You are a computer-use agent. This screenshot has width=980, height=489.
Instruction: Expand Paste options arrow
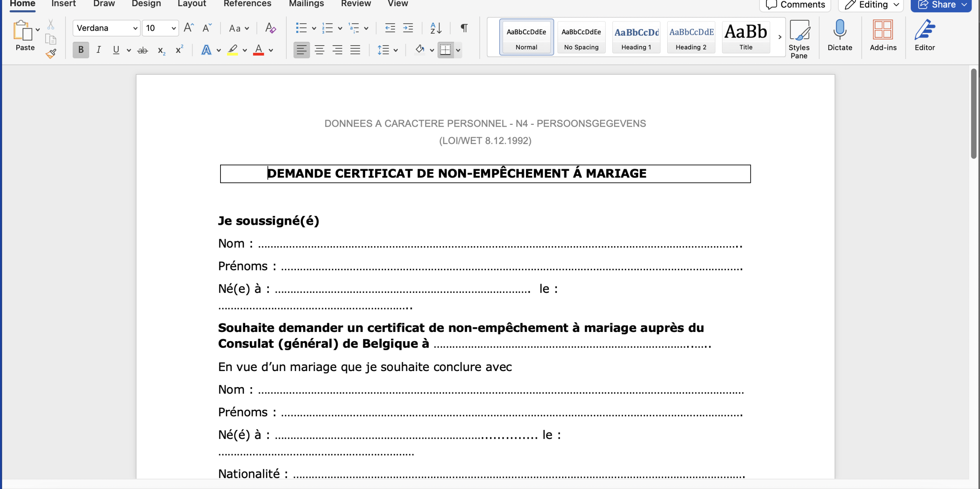coord(38,29)
